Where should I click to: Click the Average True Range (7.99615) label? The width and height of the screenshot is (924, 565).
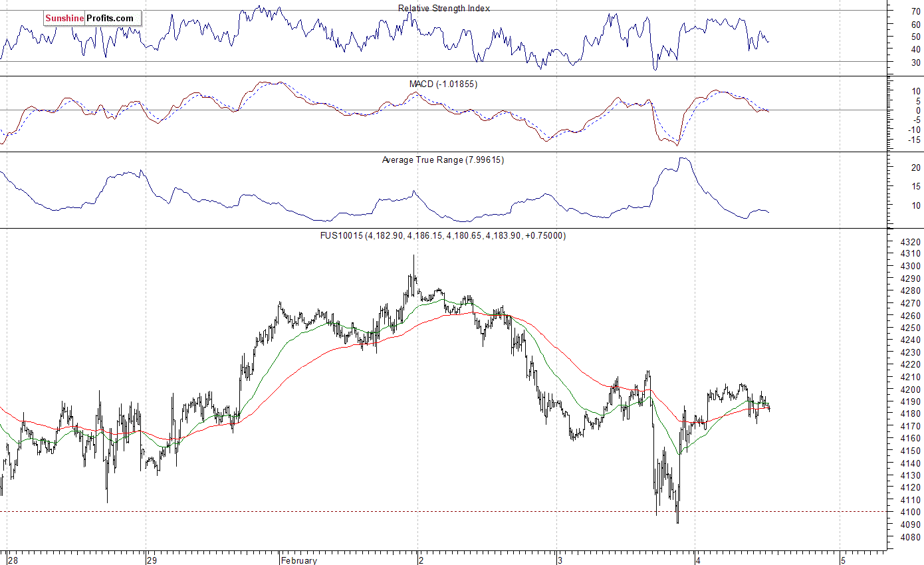click(x=443, y=160)
